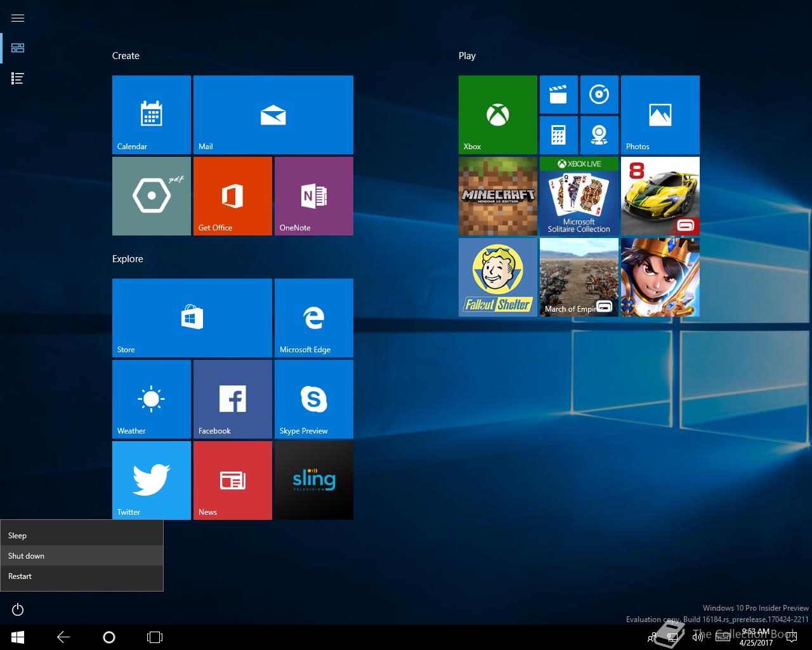Switch to pinned tiles view

click(x=18, y=48)
